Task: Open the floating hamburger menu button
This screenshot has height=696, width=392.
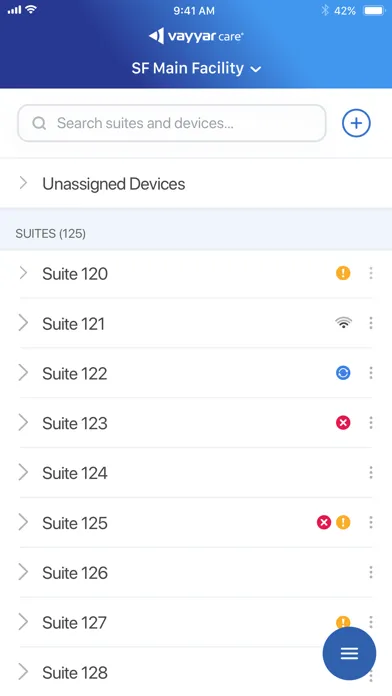Action: pos(349,653)
